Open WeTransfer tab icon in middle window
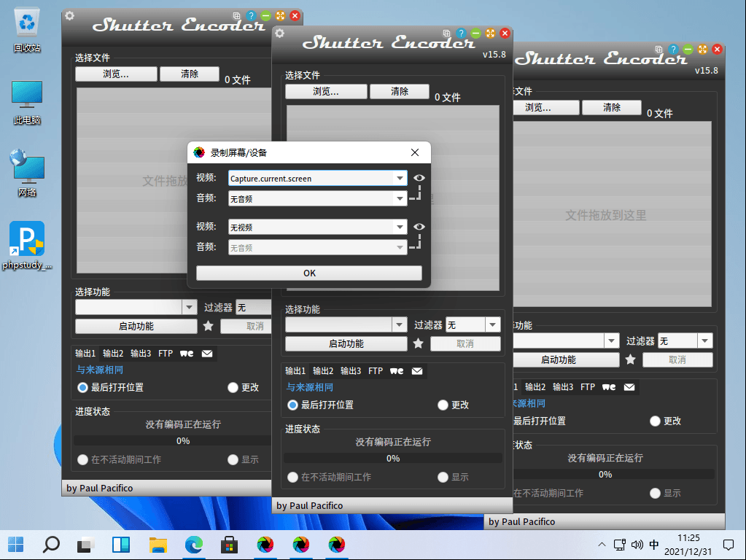The width and height of the screenshot is (746, 560). tap(396, 371)
